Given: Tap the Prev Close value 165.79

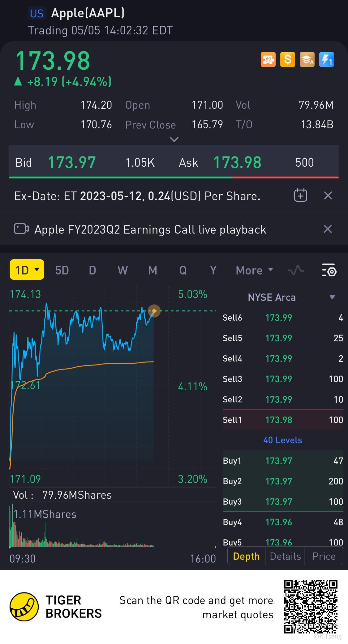Looking at the screenshot, I should pos(207,125).
